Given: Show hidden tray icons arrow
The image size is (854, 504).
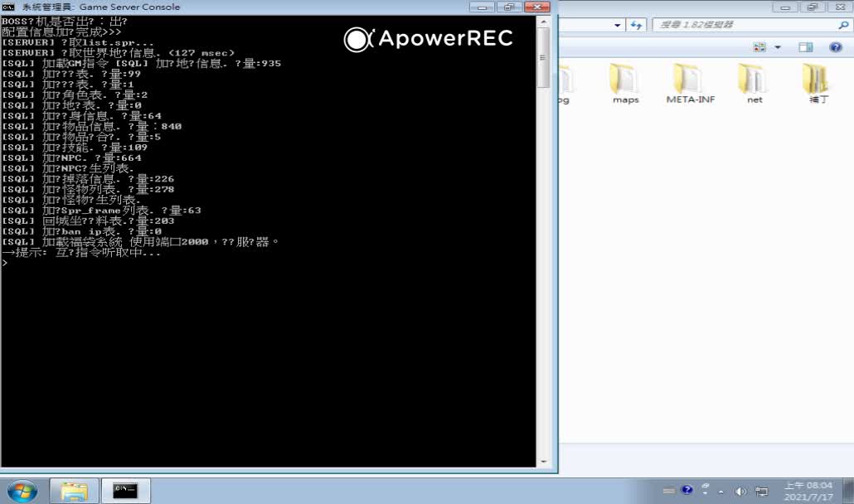Looking at the screenshot, I should coord(721,492).
